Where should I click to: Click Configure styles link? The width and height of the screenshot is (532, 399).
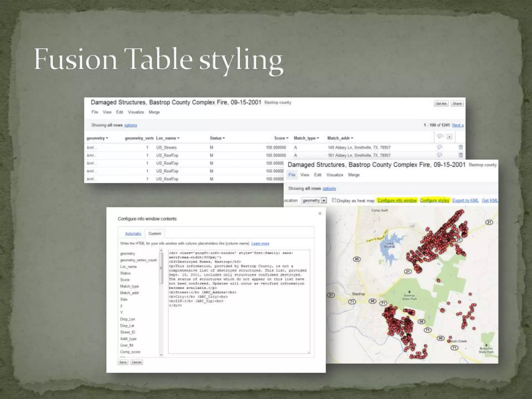pos(435,200)
